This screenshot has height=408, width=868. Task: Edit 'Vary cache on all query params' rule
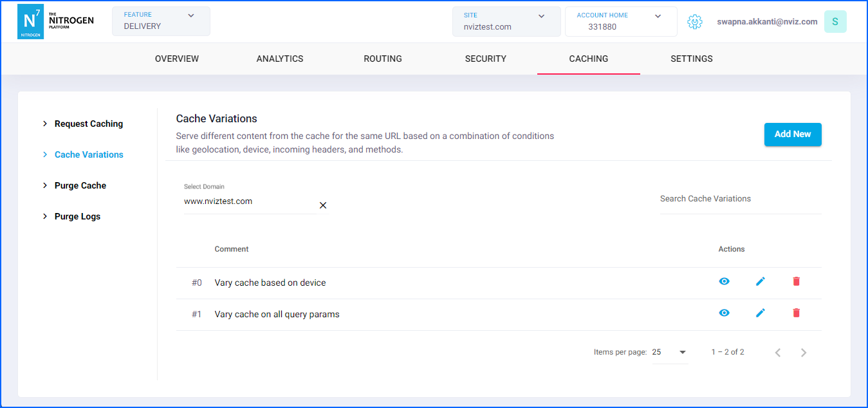[761, 313]
